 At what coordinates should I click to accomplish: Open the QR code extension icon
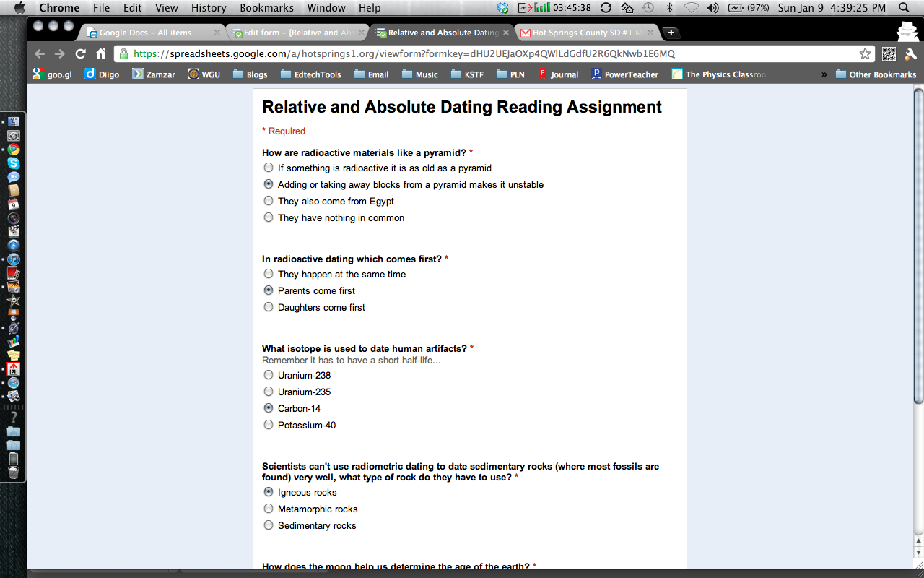click(889, 53)
